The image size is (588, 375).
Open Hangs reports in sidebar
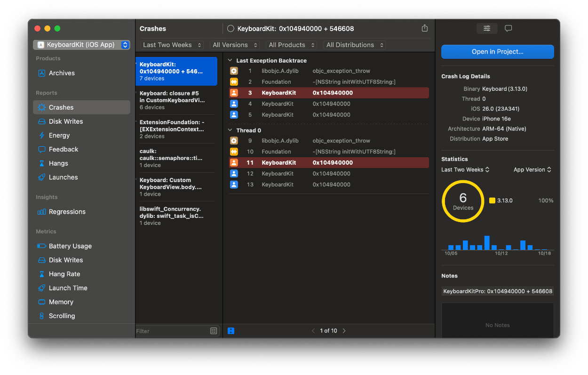pos(58,163)
